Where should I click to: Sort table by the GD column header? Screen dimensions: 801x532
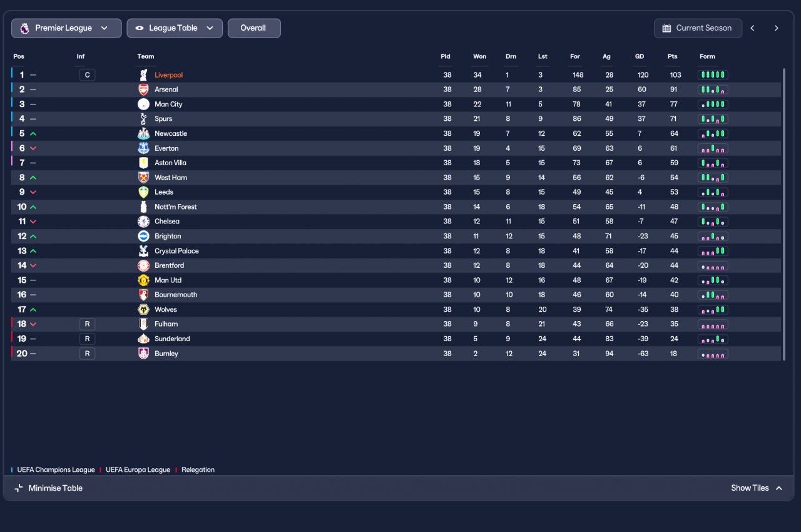tap(640, 56)
